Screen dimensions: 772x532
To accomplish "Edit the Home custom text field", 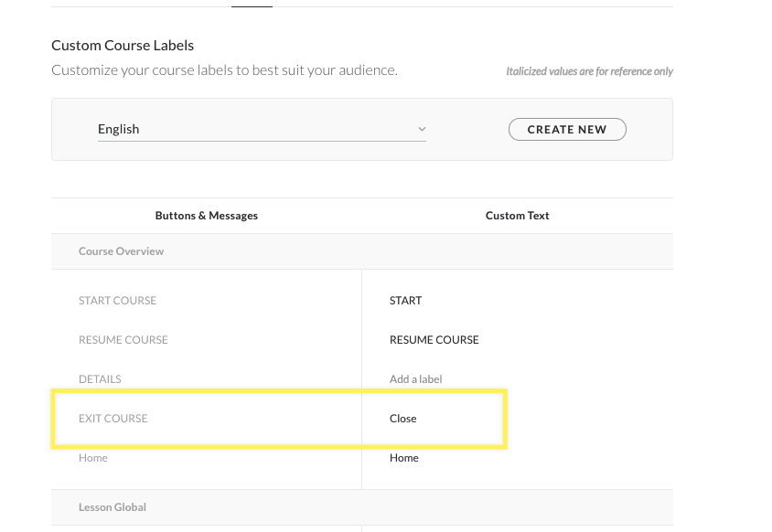I will (x=404, y=458).
